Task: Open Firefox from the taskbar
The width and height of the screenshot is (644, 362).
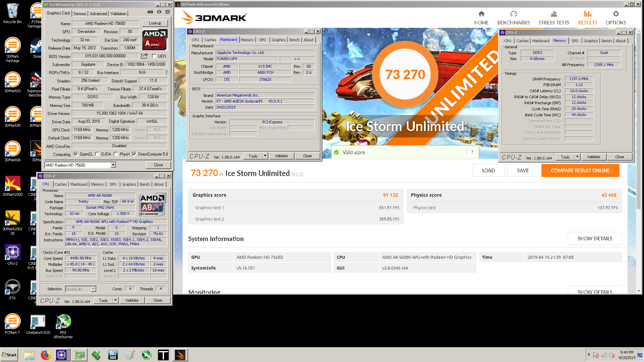Action: [x=46, y=355]
